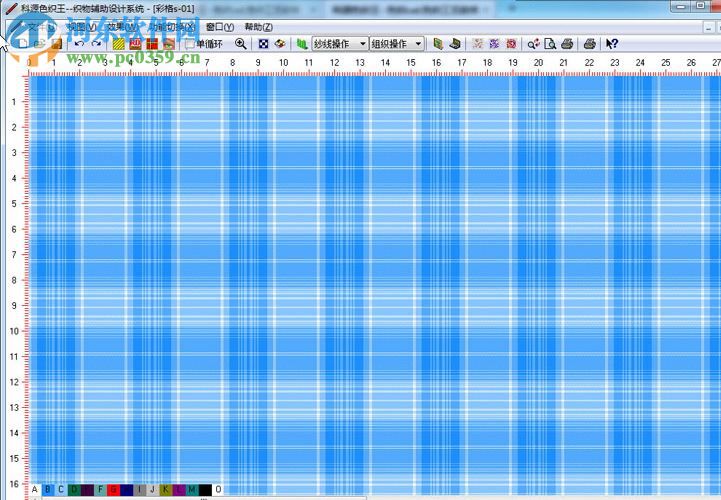The height and width of the screenshot is (500, 721).
Task: Select the black color swatch
Action: (x=205, y=489)
